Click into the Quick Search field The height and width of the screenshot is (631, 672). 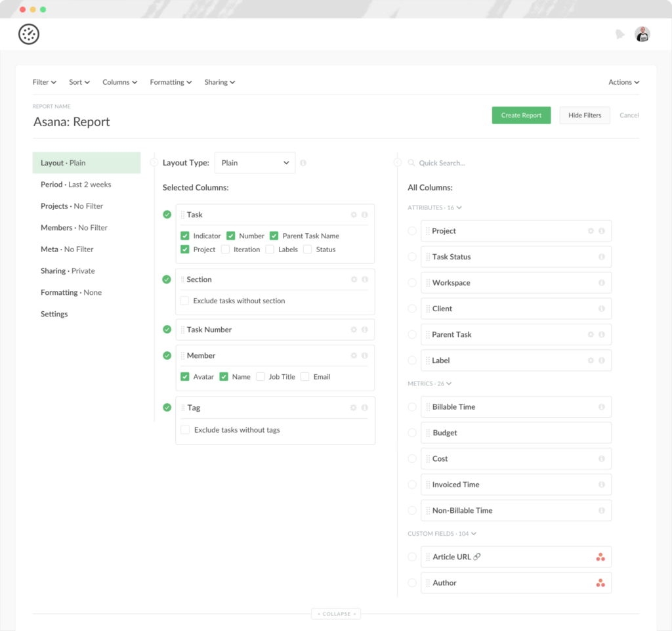pyautogui.click(x=459, y=163)
